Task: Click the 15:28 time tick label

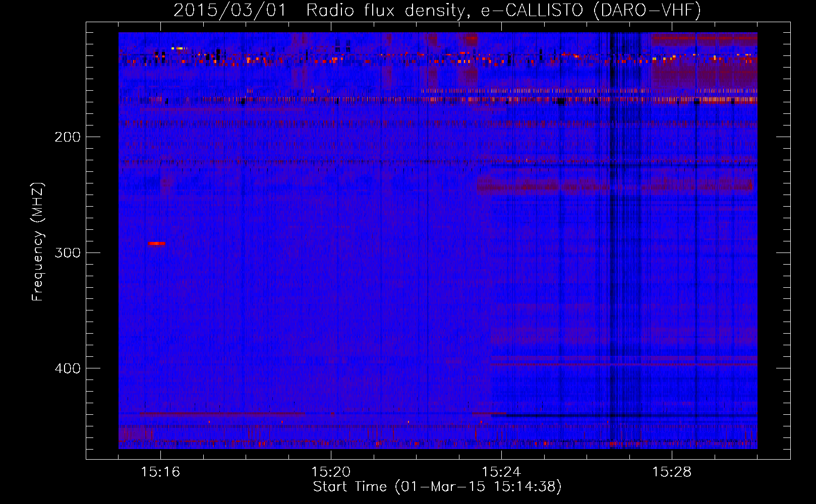Action: (x=672, y=472)
